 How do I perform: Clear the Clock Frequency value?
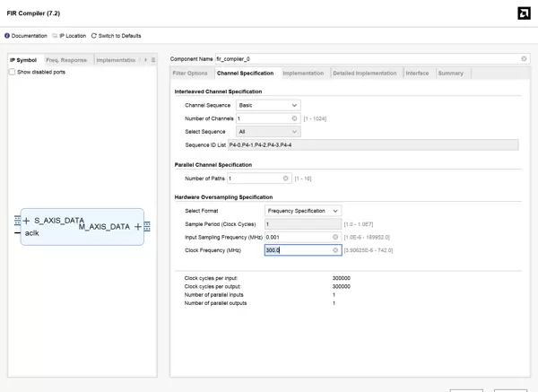[x=335, y=250]
